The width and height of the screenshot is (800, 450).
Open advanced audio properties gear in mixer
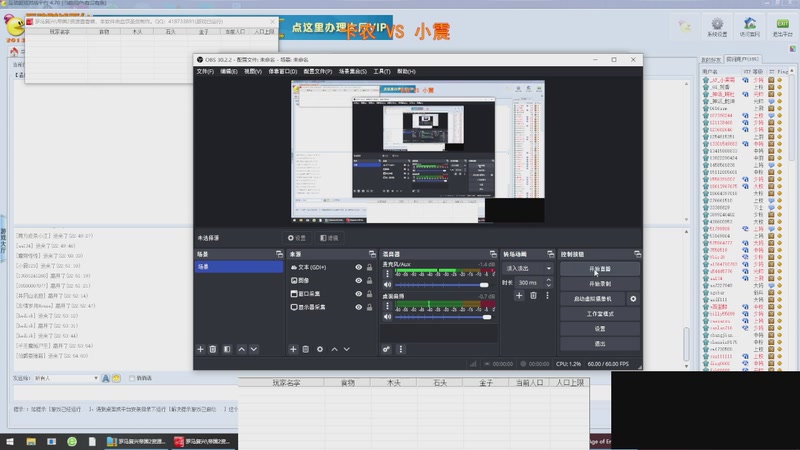click(386, 349)
